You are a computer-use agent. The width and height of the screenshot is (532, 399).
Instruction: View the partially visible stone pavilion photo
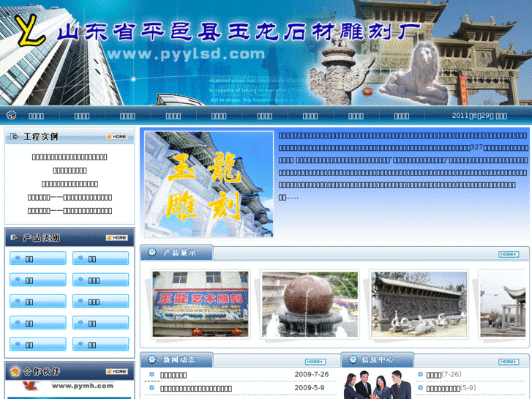click(x=503, y=305)
